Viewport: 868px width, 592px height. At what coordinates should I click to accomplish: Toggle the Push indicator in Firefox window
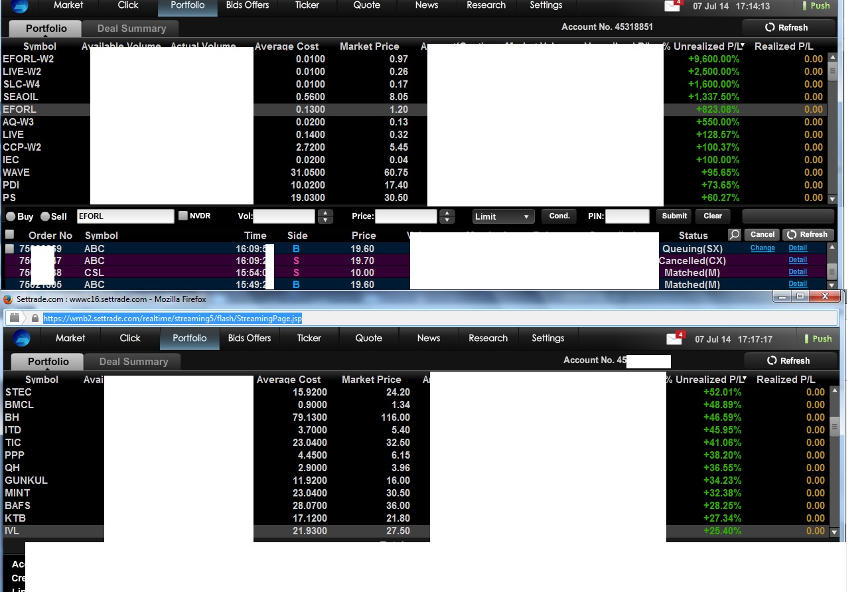pos(818,338)
